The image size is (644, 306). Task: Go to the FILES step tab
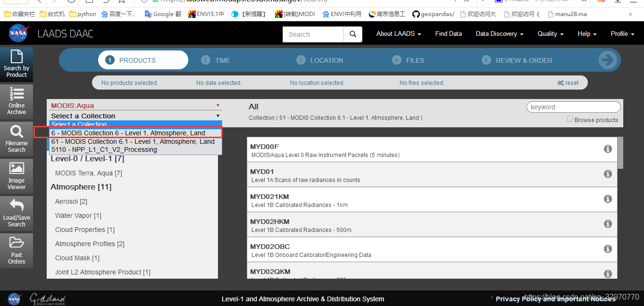coord(409,60)
